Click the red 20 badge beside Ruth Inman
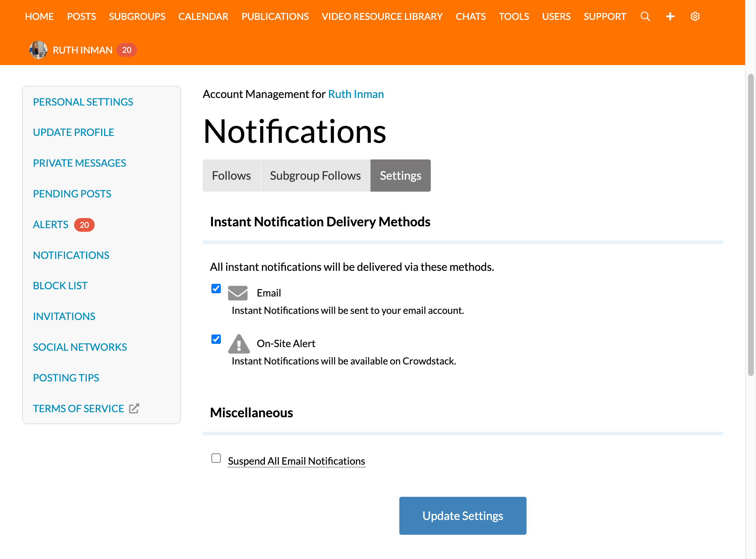The image size is (756, 559). 126,50
